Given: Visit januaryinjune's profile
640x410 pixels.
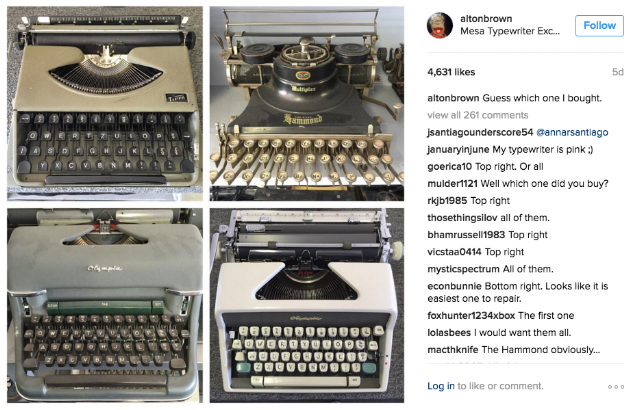Looking at the screenshot, I should tap(458, 150).
